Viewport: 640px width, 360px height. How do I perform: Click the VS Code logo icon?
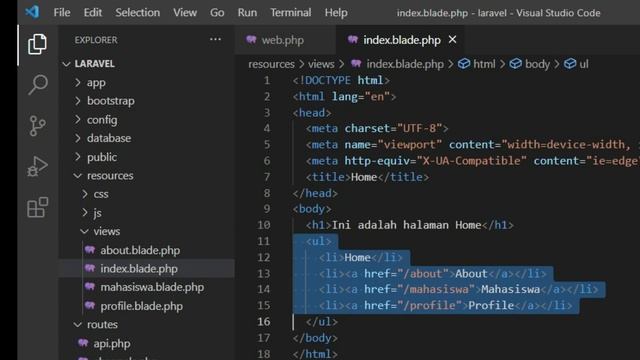(x=32, y=12)
